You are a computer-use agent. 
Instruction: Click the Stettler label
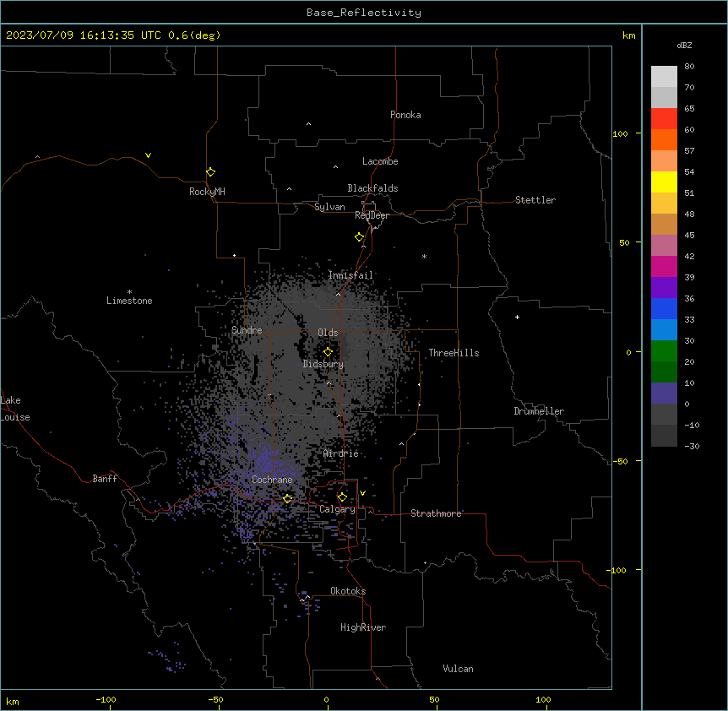[x=535, y=200]
